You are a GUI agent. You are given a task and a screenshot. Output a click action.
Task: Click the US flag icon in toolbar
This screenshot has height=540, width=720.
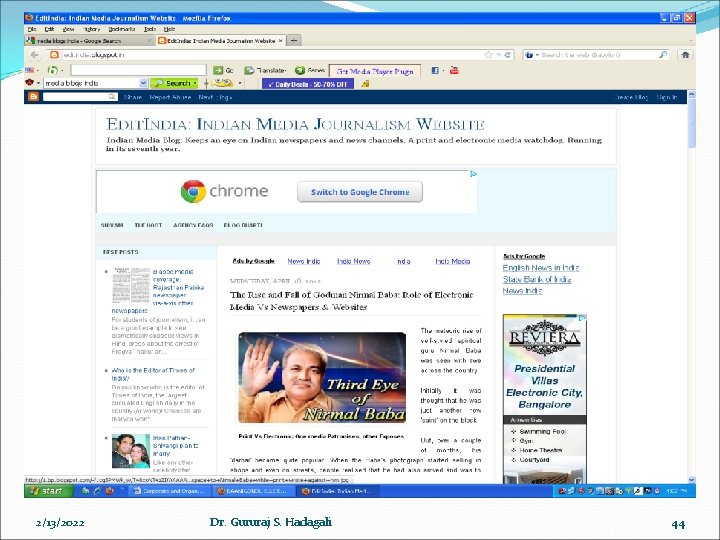tap(29, 70)
